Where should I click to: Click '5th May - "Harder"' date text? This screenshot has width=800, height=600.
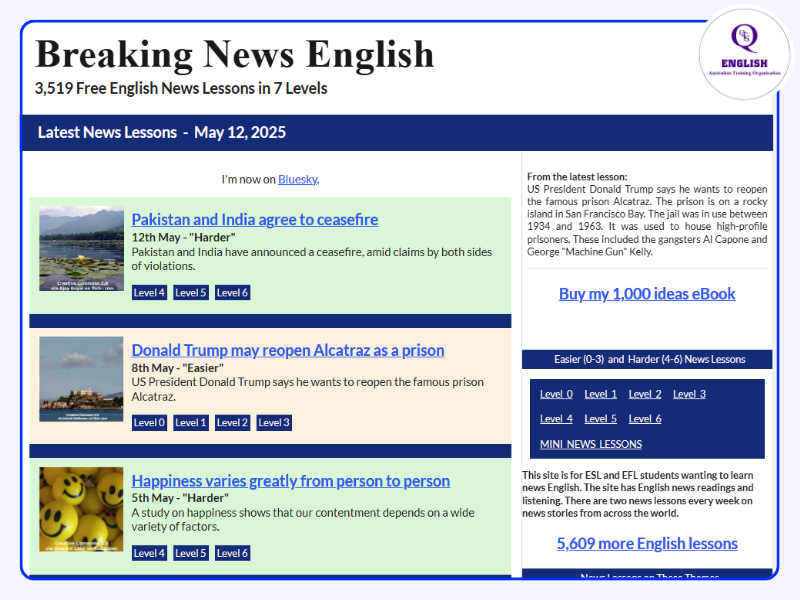click(x=180, y=498)
